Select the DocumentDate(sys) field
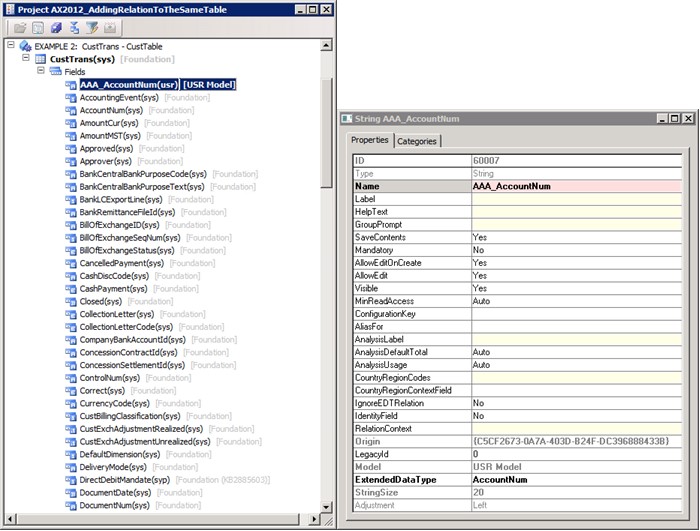Screen dimensions: 700x531 116,493
